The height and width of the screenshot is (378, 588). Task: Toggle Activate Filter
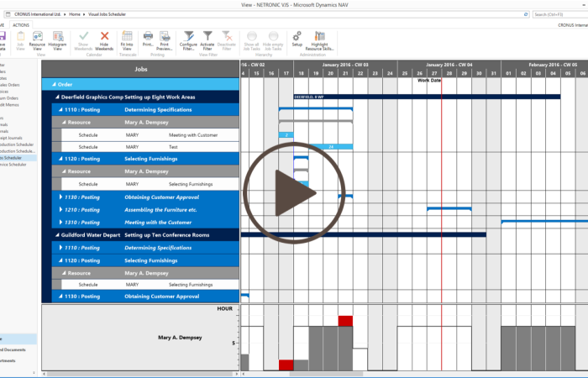pos(207,41)
